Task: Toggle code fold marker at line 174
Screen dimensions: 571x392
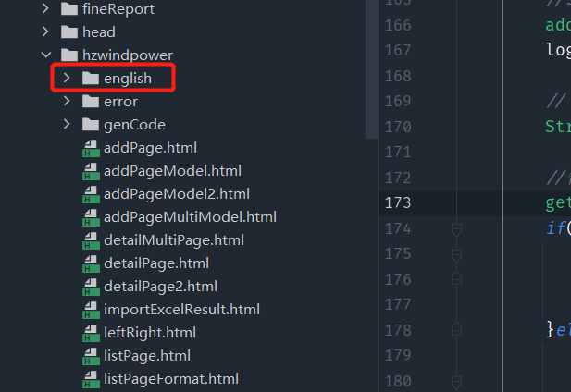Action: tap(455, 227)
